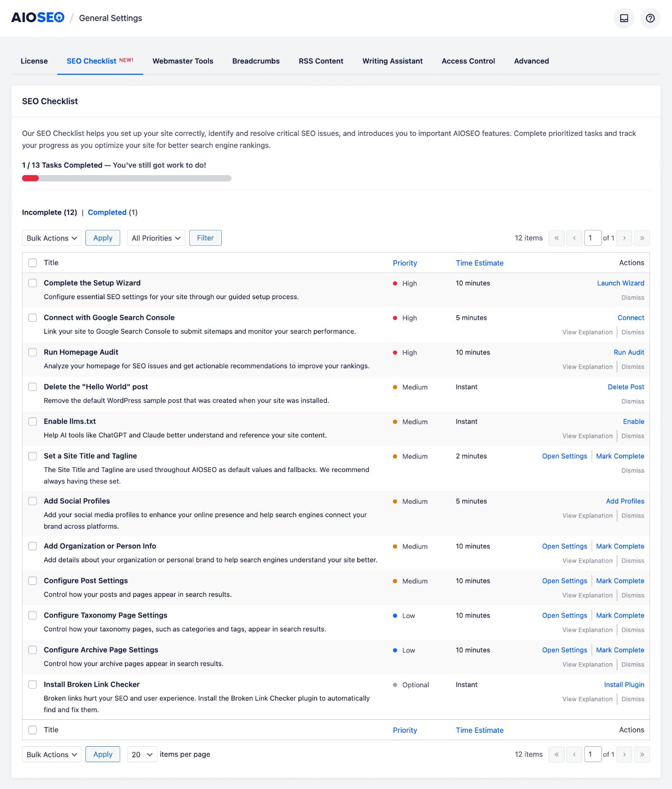Go to previous page using bottom pagination

click(x=575, y=754)
